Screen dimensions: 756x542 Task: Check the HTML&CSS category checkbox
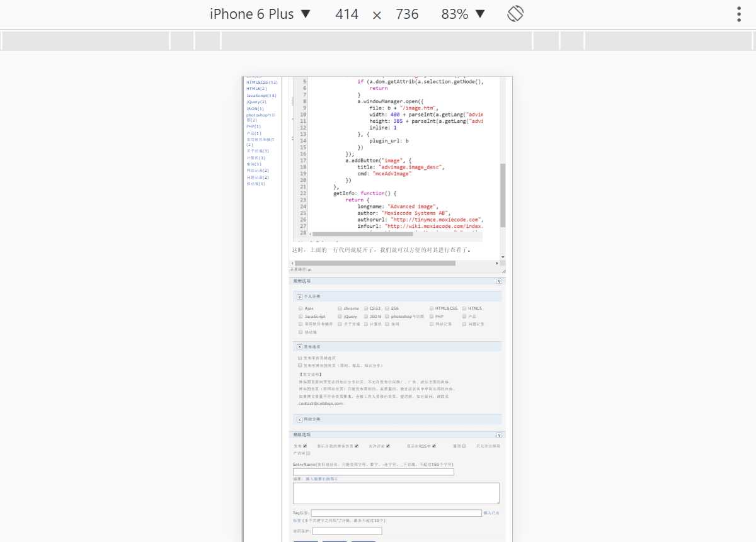tap(432, 308)
